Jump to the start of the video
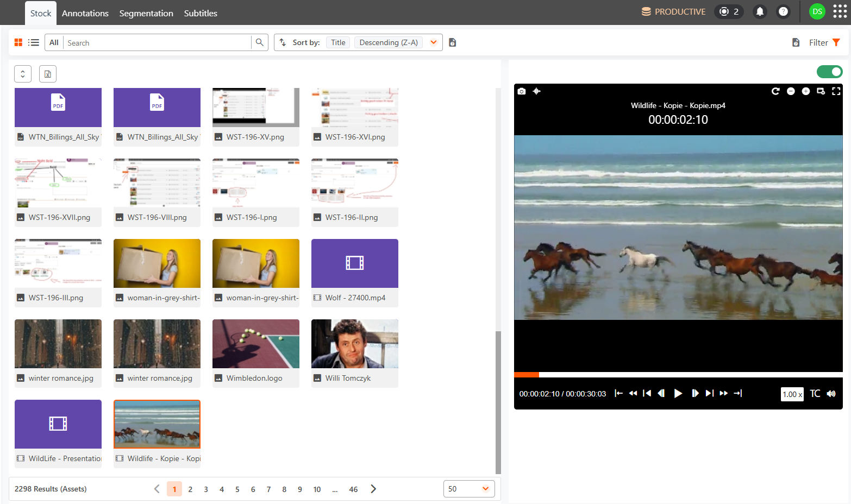The height and width of the screenshot is (504, 851). tap(618, 393)
